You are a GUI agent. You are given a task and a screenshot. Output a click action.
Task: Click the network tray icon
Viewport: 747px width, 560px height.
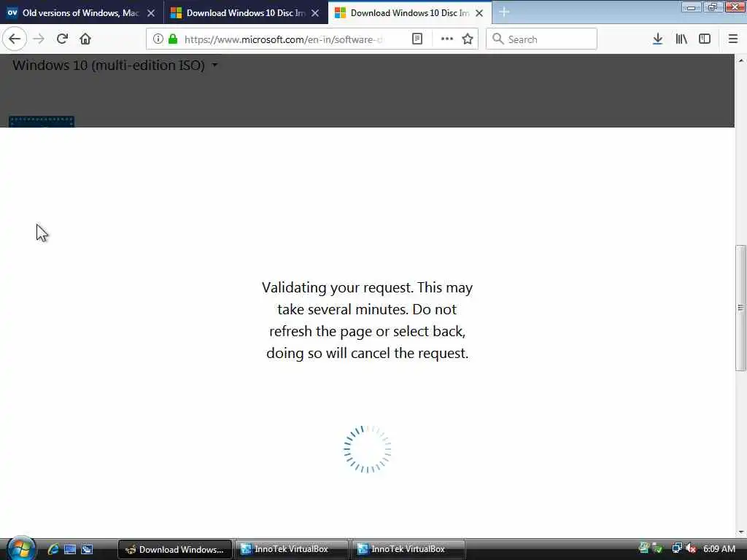(676, 548)
